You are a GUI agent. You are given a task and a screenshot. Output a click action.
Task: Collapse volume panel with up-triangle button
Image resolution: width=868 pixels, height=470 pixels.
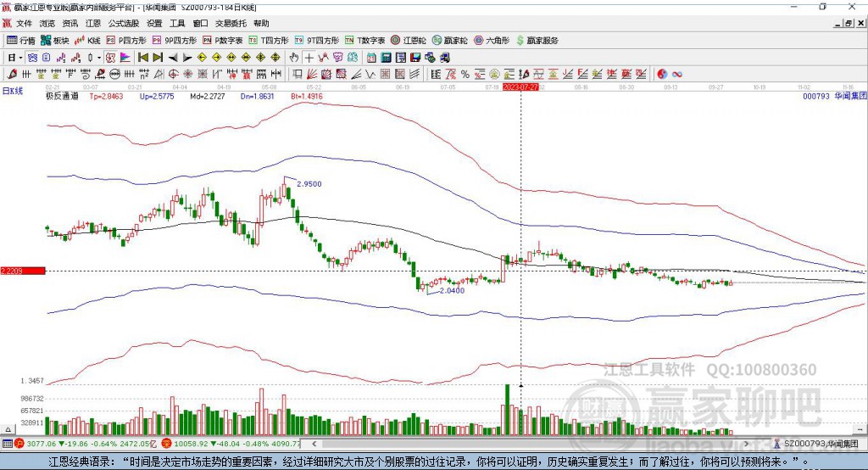(x=8, y=429)
